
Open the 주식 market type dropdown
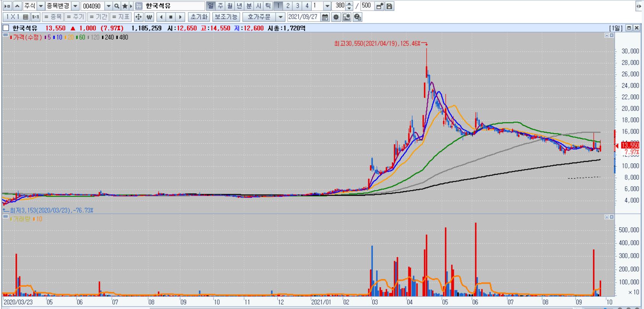40,6
